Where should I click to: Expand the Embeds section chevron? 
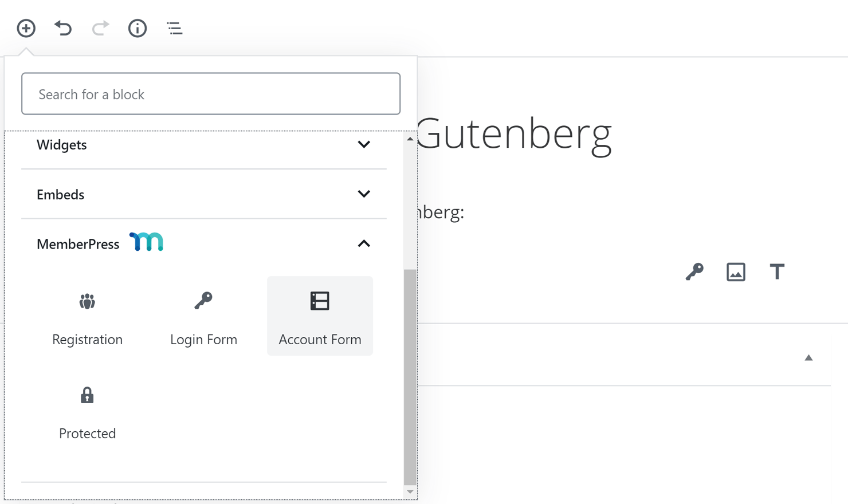click(x=364, y=194)
